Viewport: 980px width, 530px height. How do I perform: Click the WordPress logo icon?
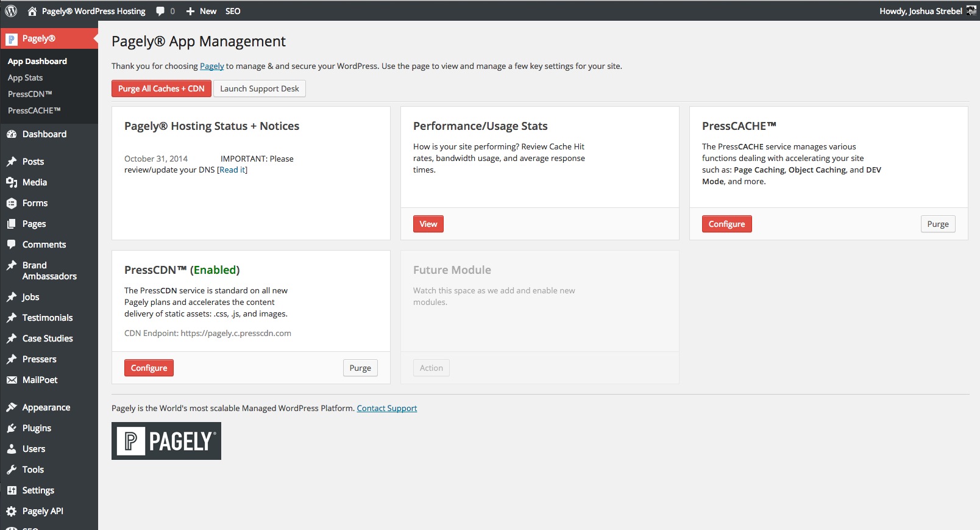pyautogui.click(x=11, y=11)
